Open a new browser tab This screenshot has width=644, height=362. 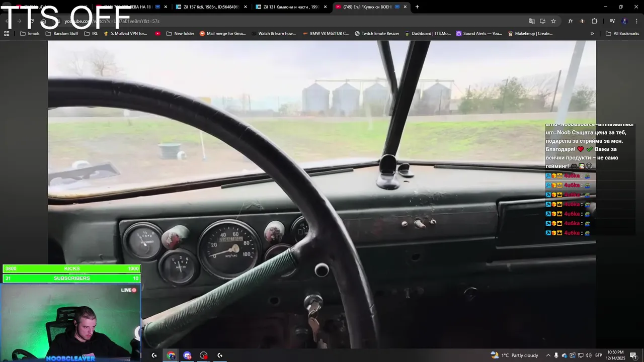(x=417, y=7)
